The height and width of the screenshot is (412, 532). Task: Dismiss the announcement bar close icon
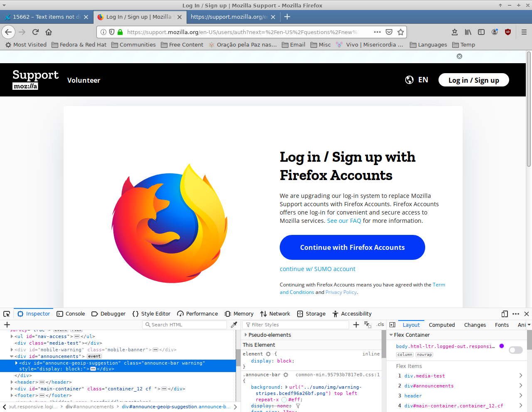click(459, 56)
